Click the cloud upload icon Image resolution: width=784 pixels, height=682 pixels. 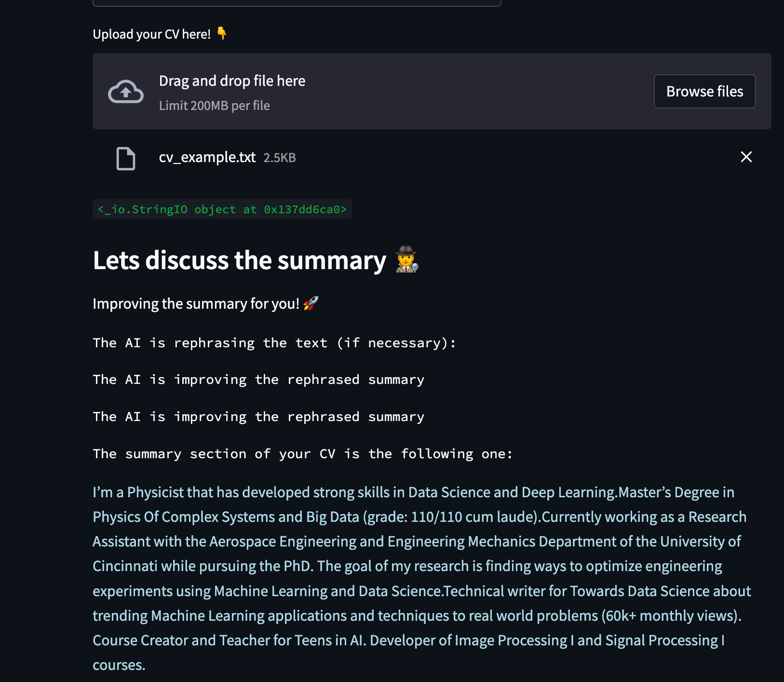click(x=125, y=91)
